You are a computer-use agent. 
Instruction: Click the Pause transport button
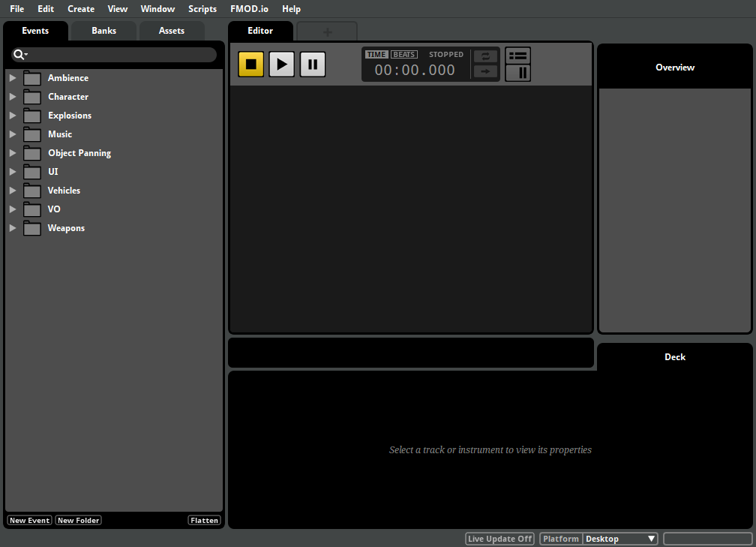(313, 65)
